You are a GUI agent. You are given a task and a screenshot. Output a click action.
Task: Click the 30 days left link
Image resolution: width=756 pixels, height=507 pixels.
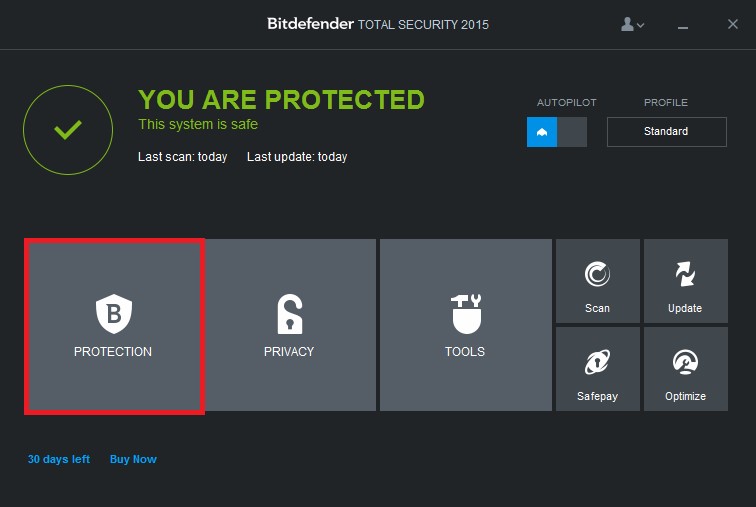(x=59, y=459)
